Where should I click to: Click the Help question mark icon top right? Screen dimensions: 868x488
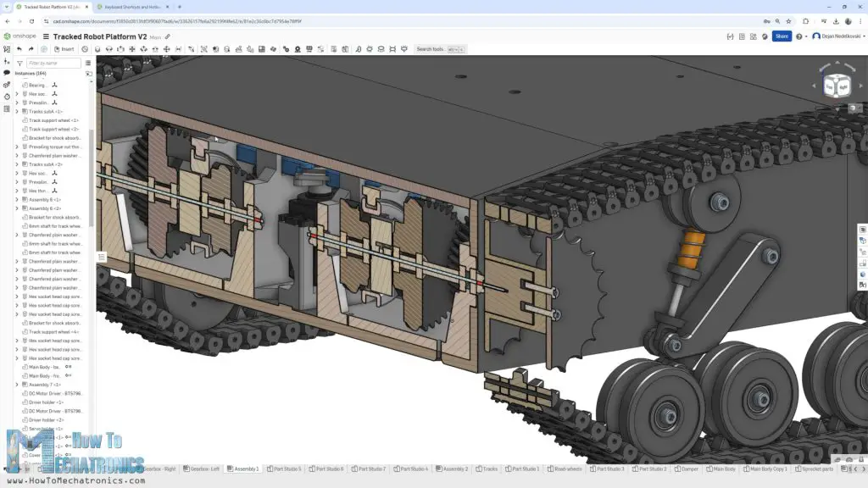coord(798,36)
